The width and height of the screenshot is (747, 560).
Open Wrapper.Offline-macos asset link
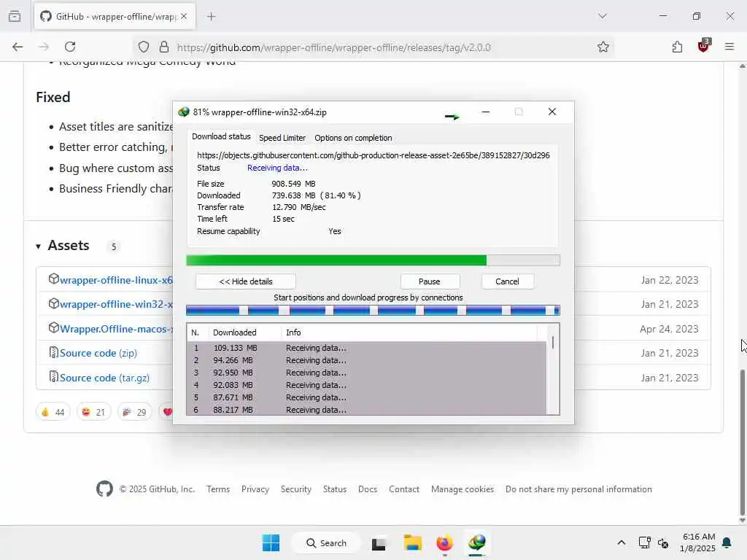(x=116, y=329)
